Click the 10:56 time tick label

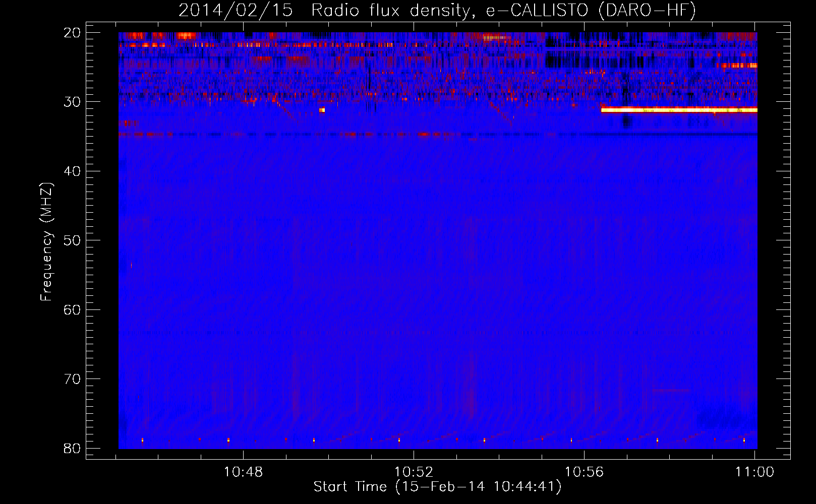[x=584, y=472]
